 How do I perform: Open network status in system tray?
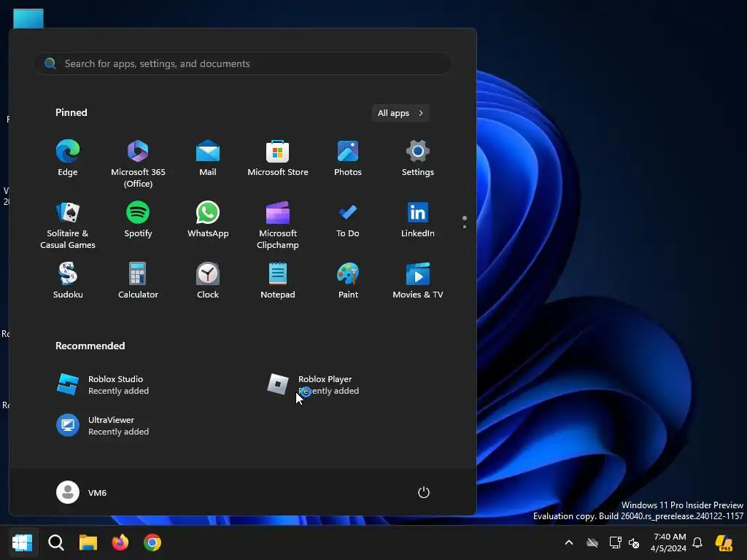coord(615,542)
